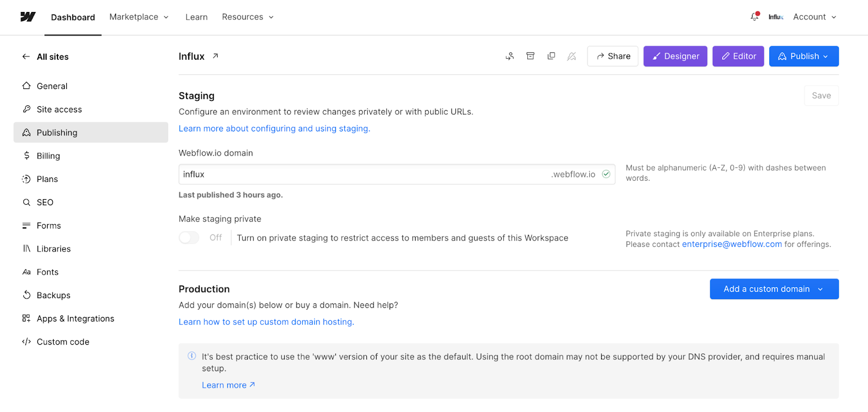Image resolution: width=868 pixels, height=412 pixels.
Task: Click the Site access key icon
Action: coord(27,109)
